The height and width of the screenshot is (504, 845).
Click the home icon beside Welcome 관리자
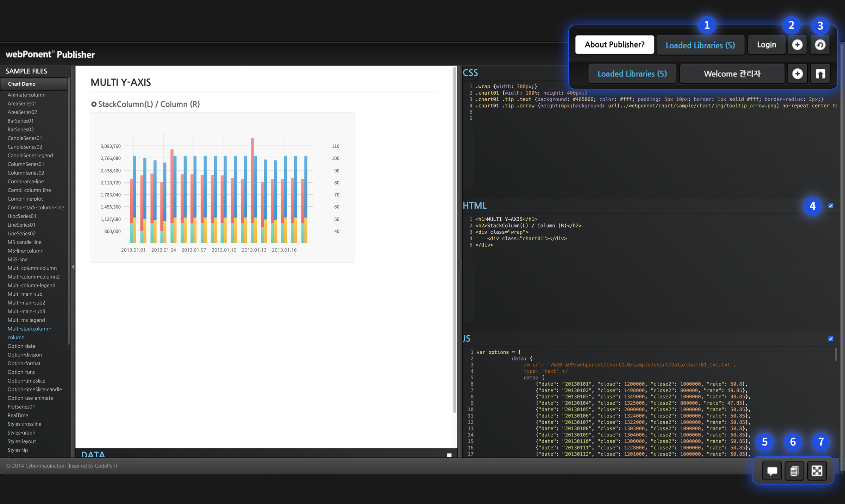(x=820, y=74)
